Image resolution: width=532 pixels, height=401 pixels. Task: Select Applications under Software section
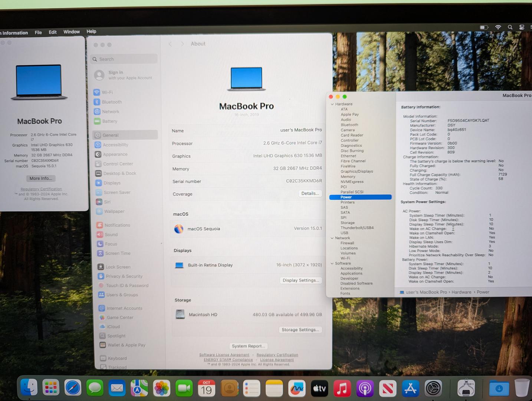351,273
